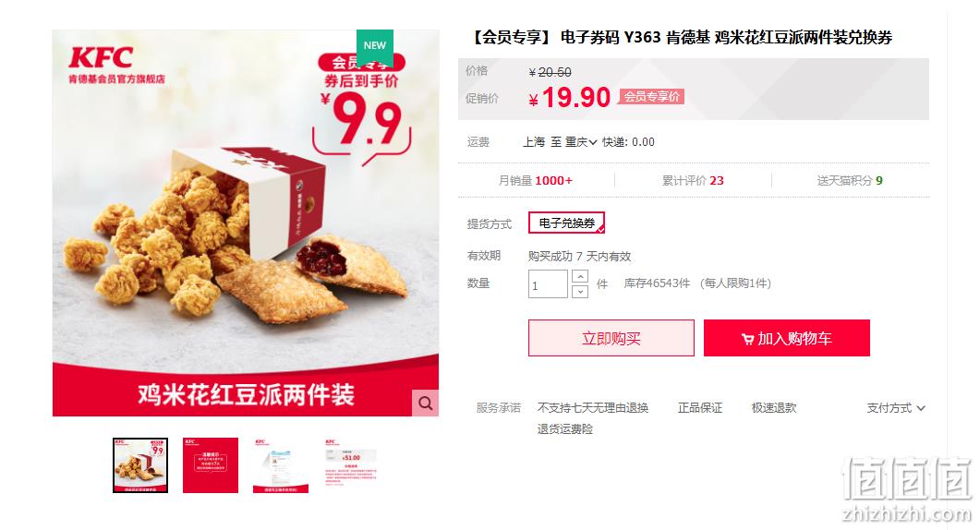Click the 月销量 1000+ stat
Screen dimensions: 980x530
[x=535, y=180]
